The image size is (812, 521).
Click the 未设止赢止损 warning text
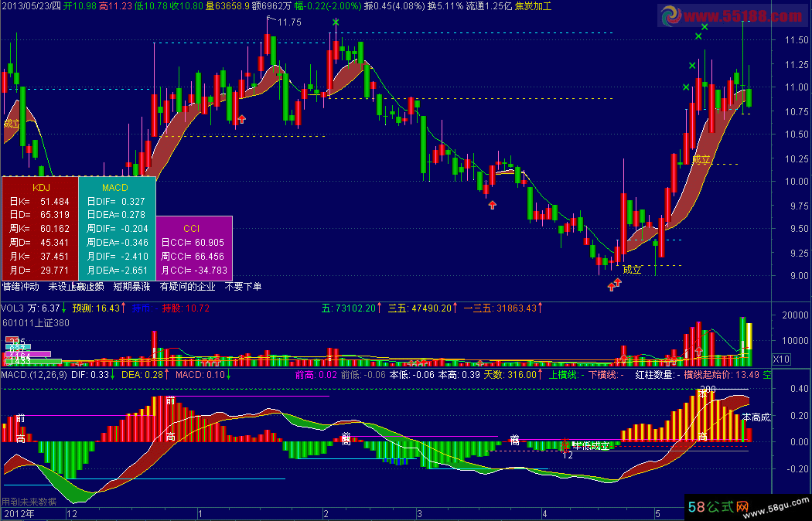pyautogui.click(x=76, y=286)
